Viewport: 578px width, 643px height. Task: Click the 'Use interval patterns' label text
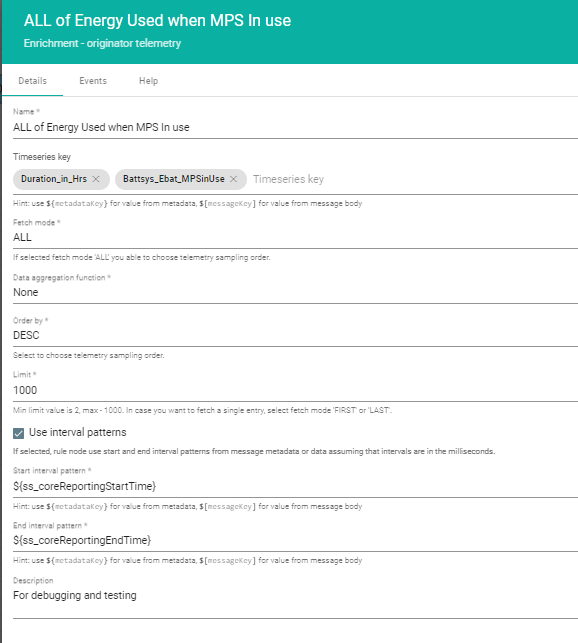pos(78,433)
